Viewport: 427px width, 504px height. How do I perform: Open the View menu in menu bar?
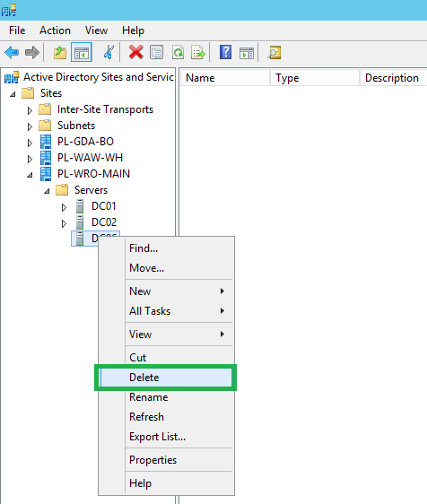click(96, 30)
